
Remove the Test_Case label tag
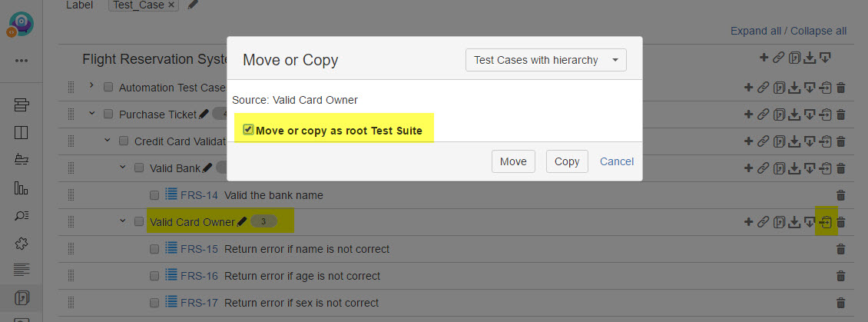coord(171,5)
